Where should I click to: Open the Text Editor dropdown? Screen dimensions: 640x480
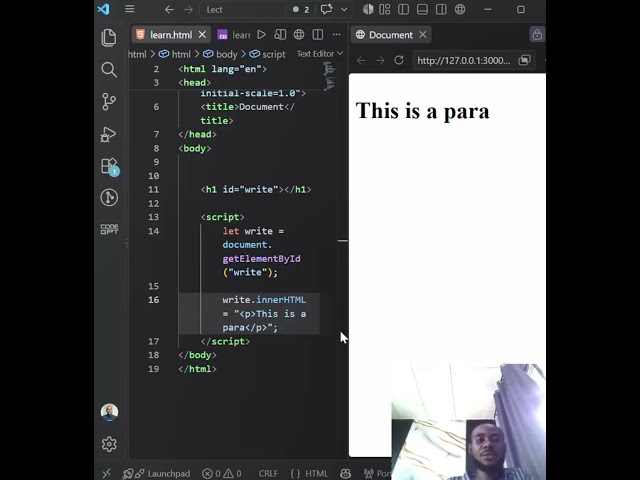point(320,54)
